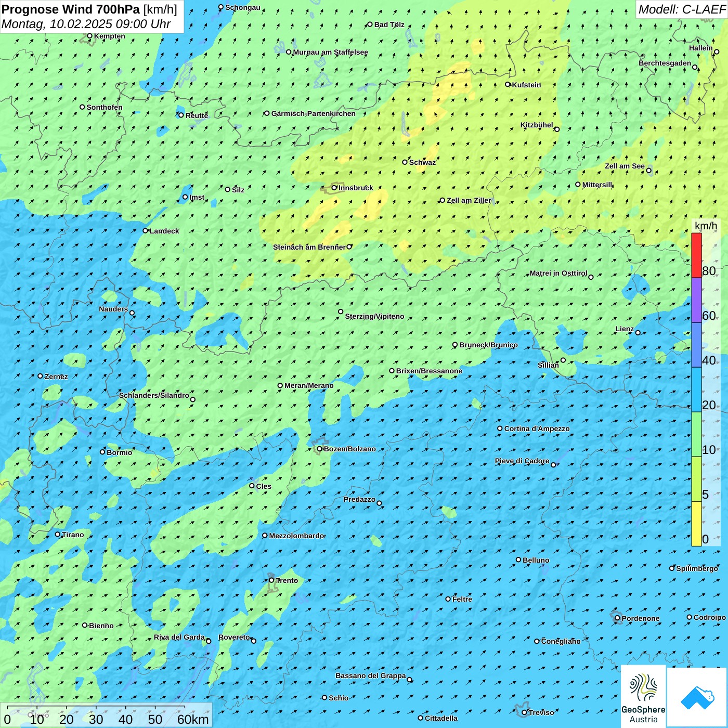The width and height of the screenshot is (728, 728).
Task: Select the Landeck city label
Action: pos(164,231)
